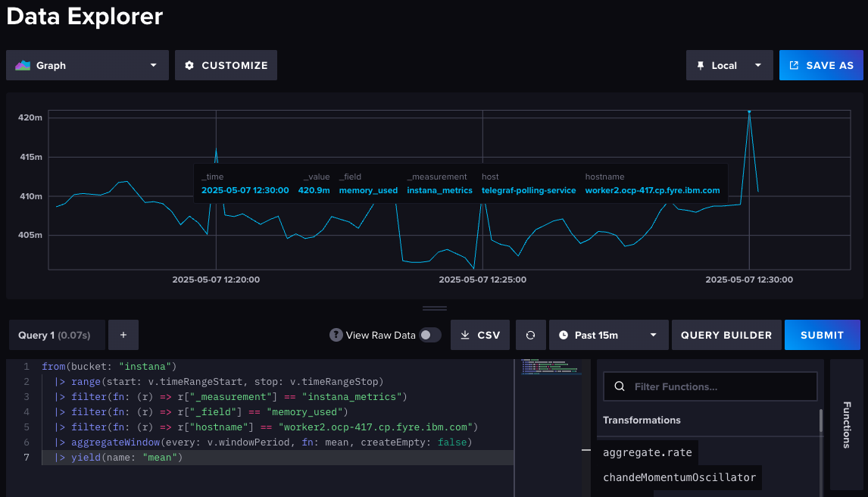Image resolution: width=868 pixels, height=497 pixels.
Task: Click the clock icon beside Past 15m
Action: (563, 335)
